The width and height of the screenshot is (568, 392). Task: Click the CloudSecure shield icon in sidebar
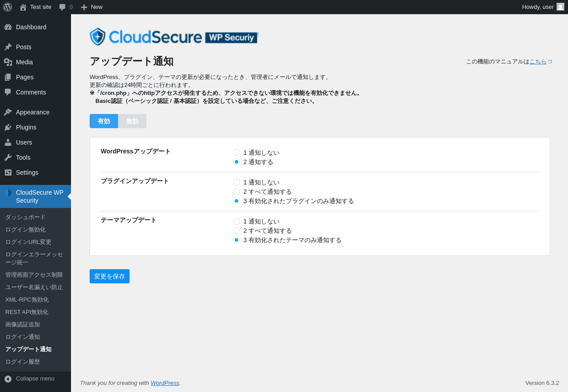8,193
